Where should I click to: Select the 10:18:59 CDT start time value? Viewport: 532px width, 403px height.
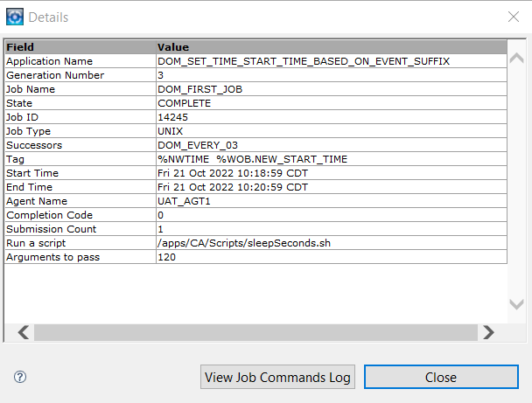(x=332, y=173)
